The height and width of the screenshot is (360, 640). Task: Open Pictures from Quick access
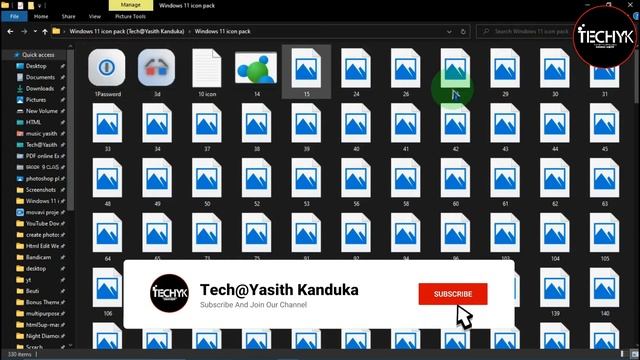[36, 100]
